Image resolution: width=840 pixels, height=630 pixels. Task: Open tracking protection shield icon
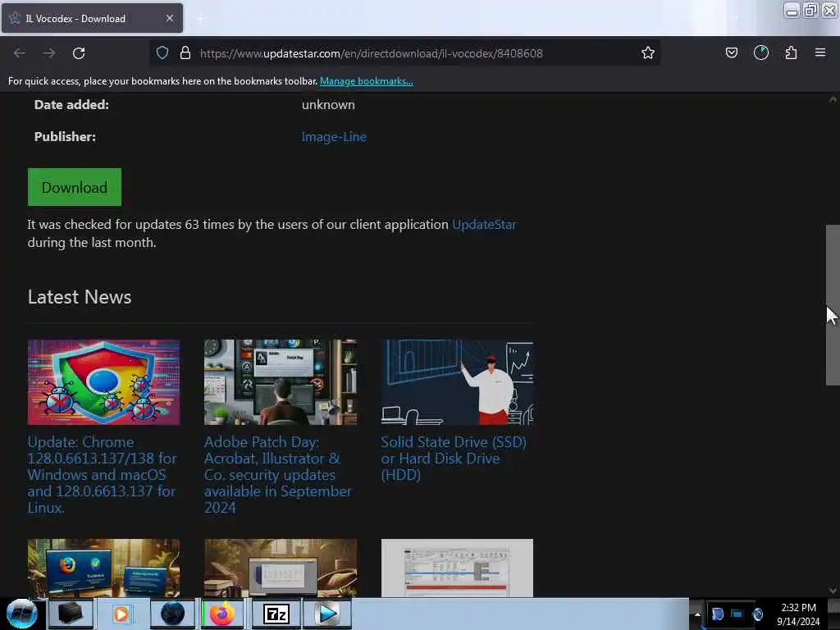point(162,52)
